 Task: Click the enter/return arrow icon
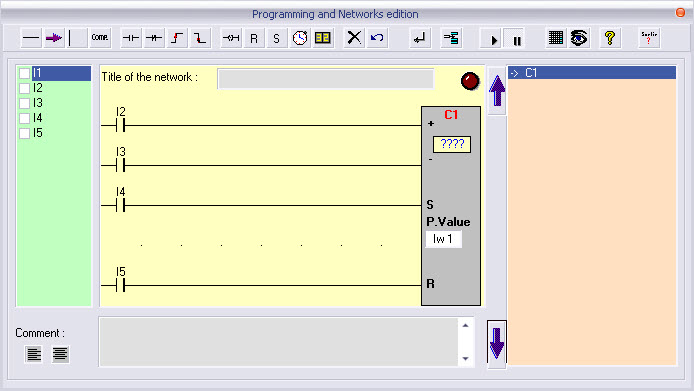pyautogui.click(x=419, y=38)
